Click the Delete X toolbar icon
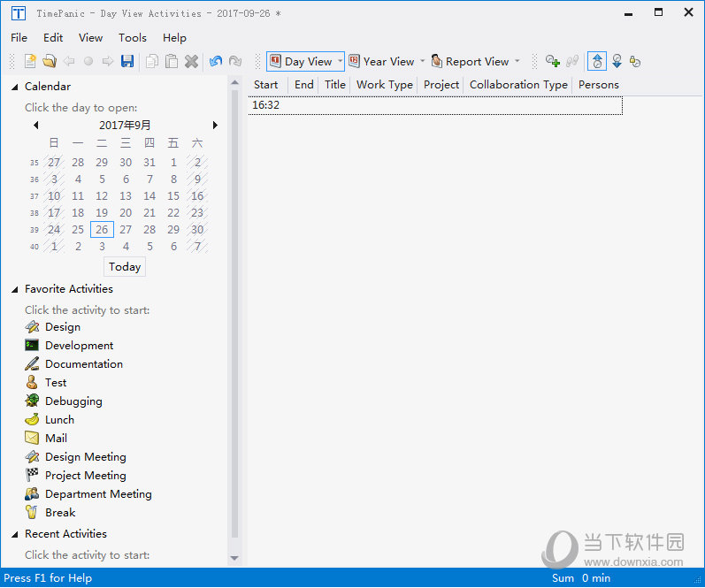The image size is (705, 588). click(x=192, y=61)
